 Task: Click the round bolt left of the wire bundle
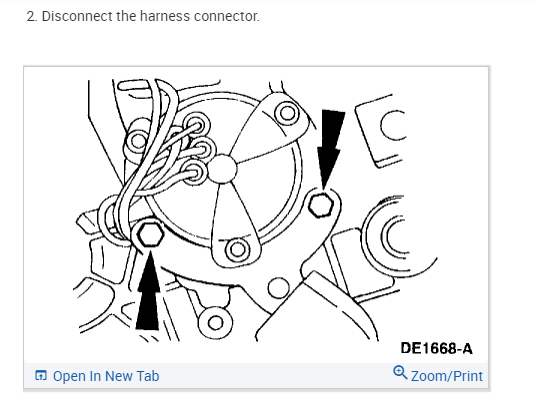pos(138,141)
